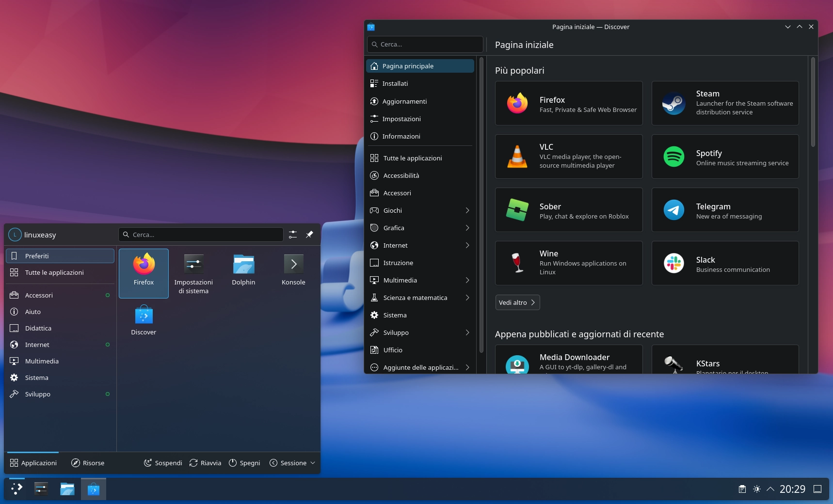833x504 pixels.
Task: Expand the Sviluppo category arrow in Discover
Action: pyautogui.click(x=467, y=332)
